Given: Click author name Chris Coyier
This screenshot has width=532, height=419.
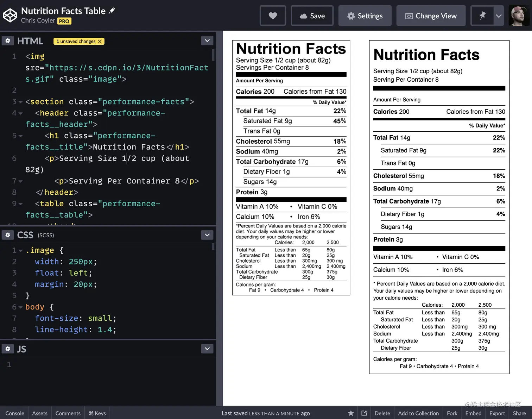Looking at the screenshot, I should (38, 20).
